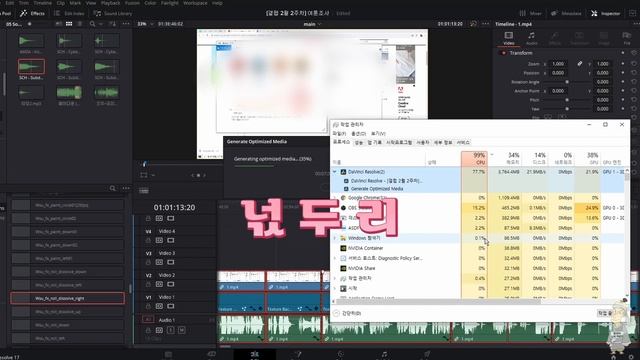Adjust the Rotation Angle slider
The image size is (640, 360).
[567, 82]
